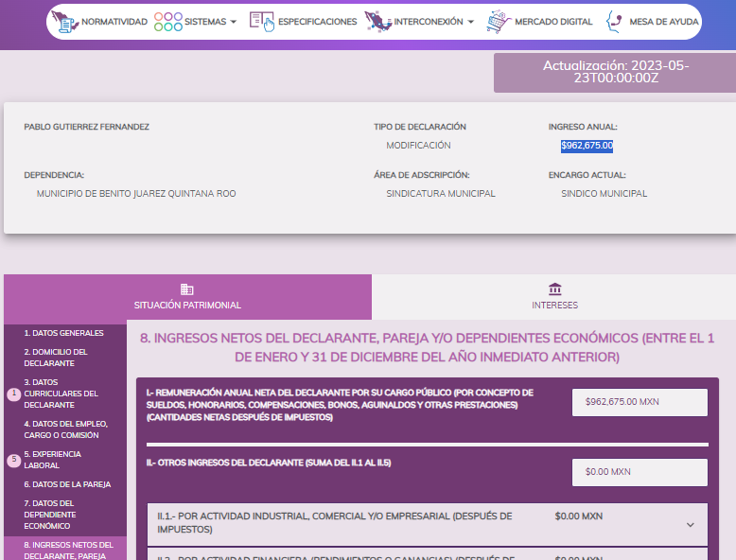This screenshot has height=560, width=736.
Task: Click the Mercado Digital cart icon
Action: pos(499,22)
